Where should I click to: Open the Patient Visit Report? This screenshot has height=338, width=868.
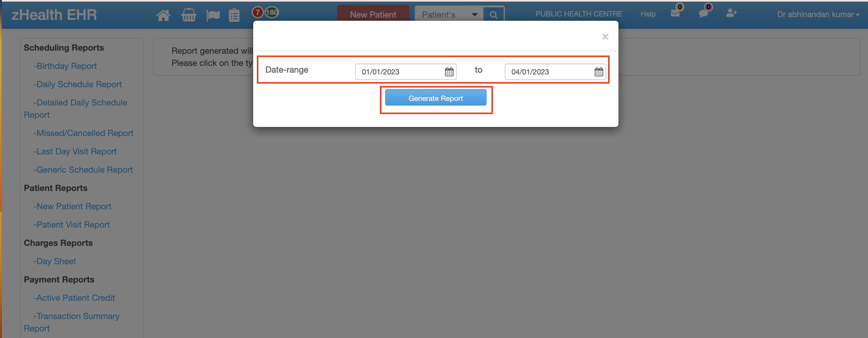coord(71,225)
